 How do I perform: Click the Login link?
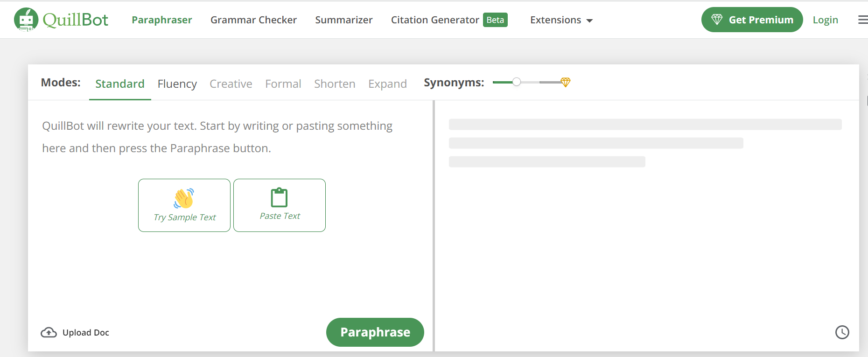825,20
